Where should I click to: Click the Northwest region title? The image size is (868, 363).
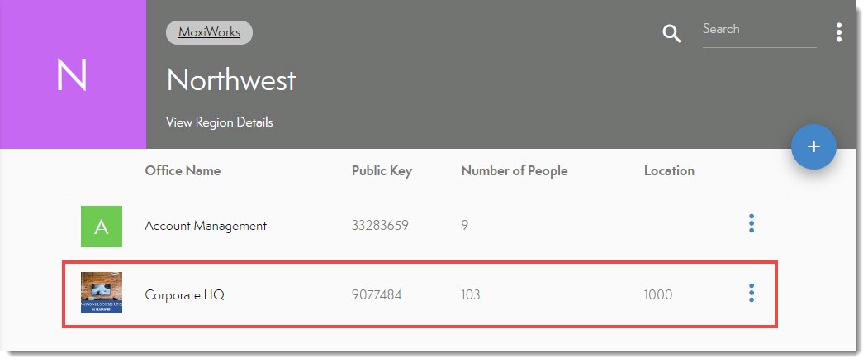tap(231, 80)
